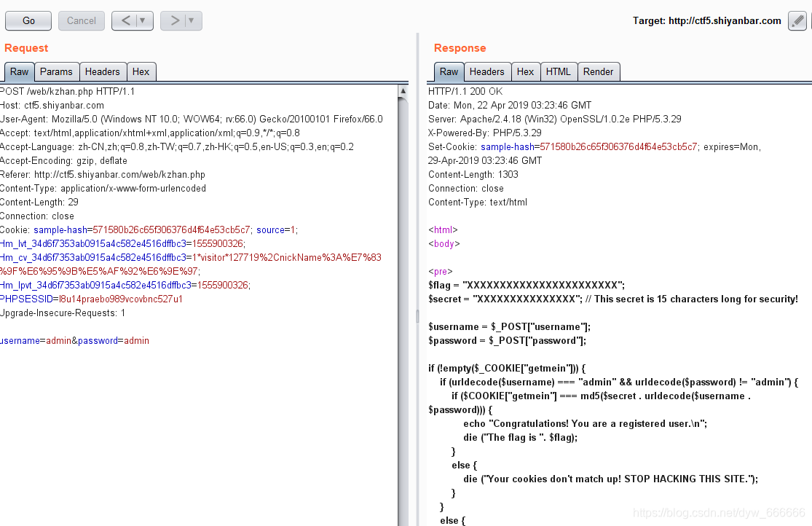Click the POST /web/kzhan.php request line

click(x=67, y=91)
